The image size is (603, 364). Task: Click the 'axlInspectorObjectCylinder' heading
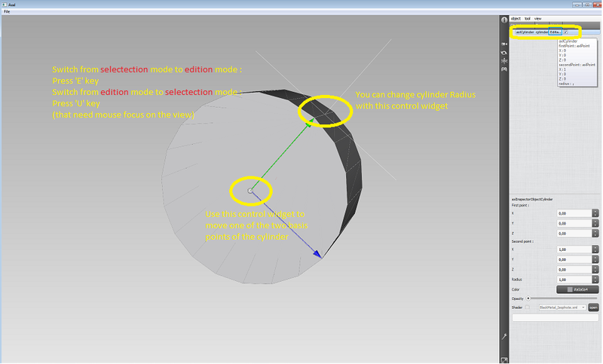[532, 199]
